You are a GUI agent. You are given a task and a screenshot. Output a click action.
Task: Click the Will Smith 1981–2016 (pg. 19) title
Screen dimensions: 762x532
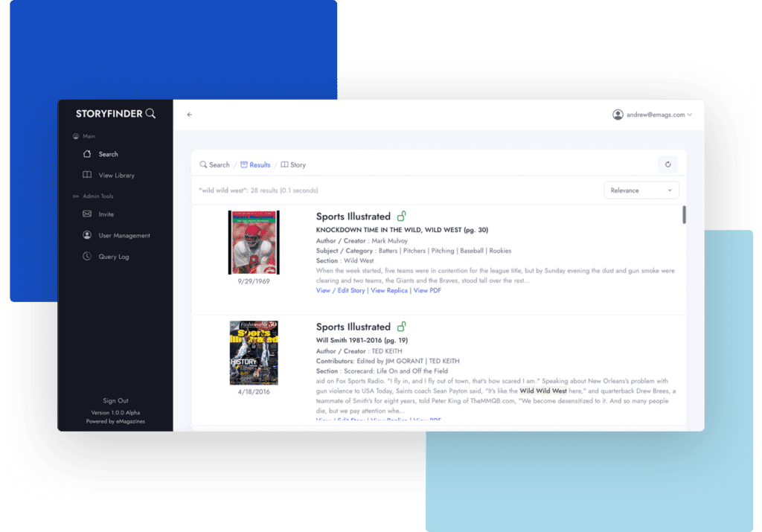(362, 340)
